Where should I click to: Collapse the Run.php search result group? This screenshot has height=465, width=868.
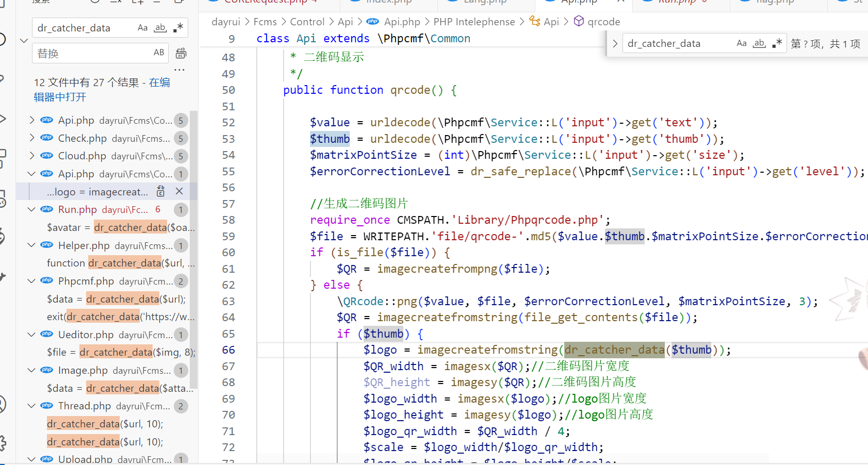32,209
